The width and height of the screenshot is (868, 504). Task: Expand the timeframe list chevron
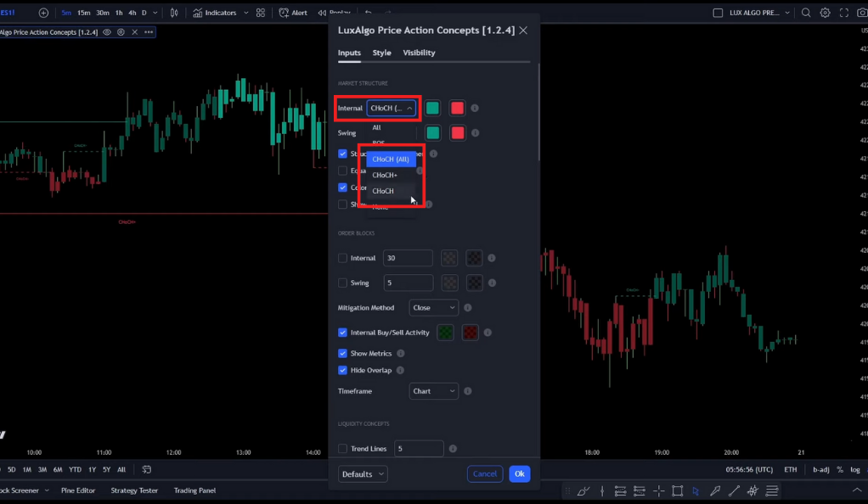(x=155, y=13)
